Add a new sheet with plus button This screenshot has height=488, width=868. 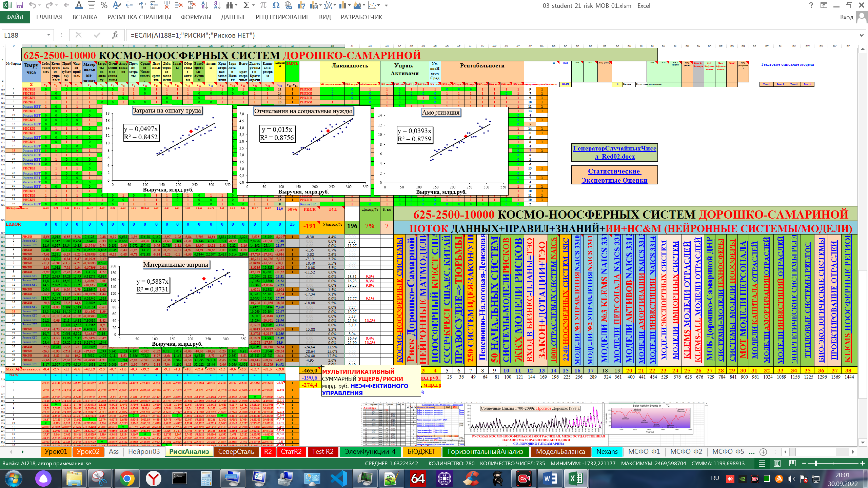tap(763, 452)
